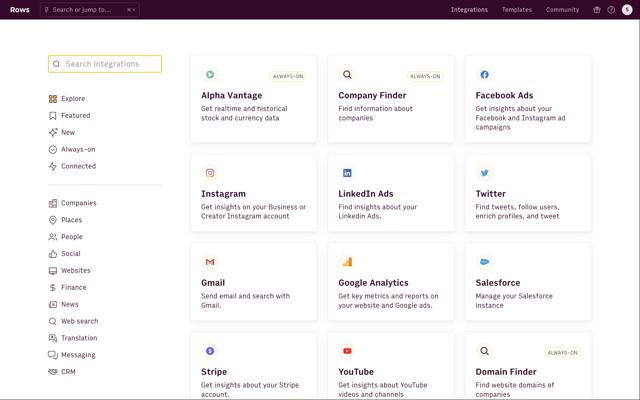Click the Gmail logo icon
640x400 pixels.
[210, 262]
